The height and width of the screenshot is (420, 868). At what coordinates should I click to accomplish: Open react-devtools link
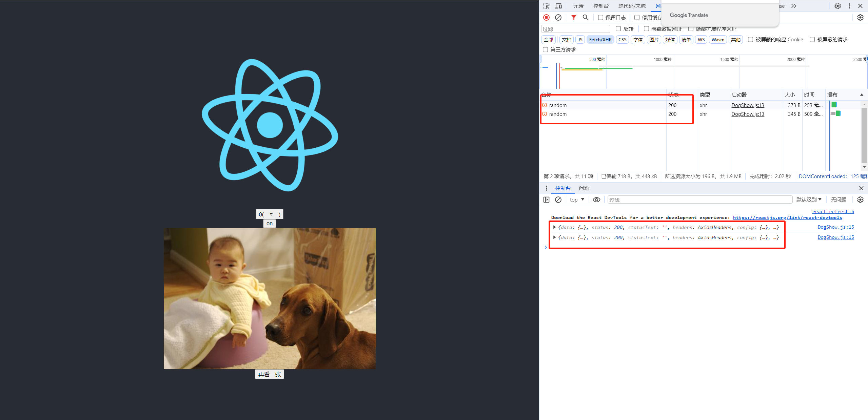coord(787,217)
